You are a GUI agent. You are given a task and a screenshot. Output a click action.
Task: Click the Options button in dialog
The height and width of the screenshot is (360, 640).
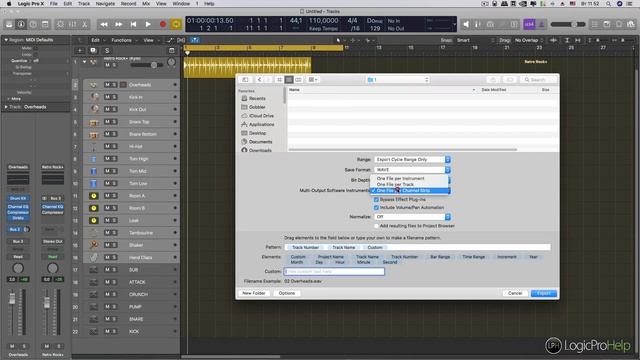(x=287, y=293)
